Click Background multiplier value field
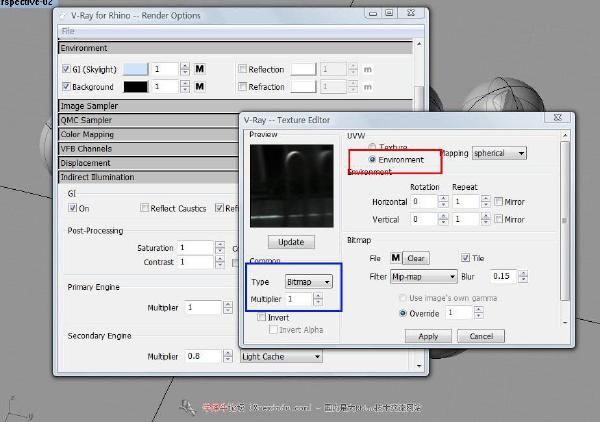 (x=165, y=86)
